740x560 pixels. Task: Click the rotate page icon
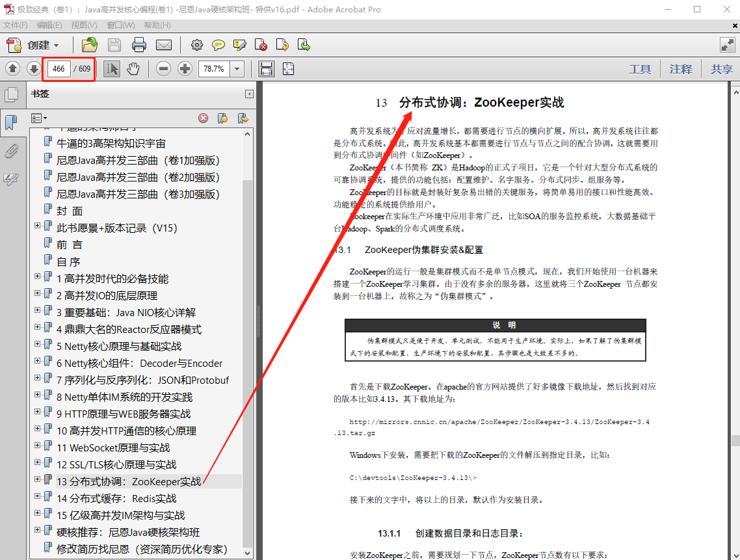pos(282,46)
